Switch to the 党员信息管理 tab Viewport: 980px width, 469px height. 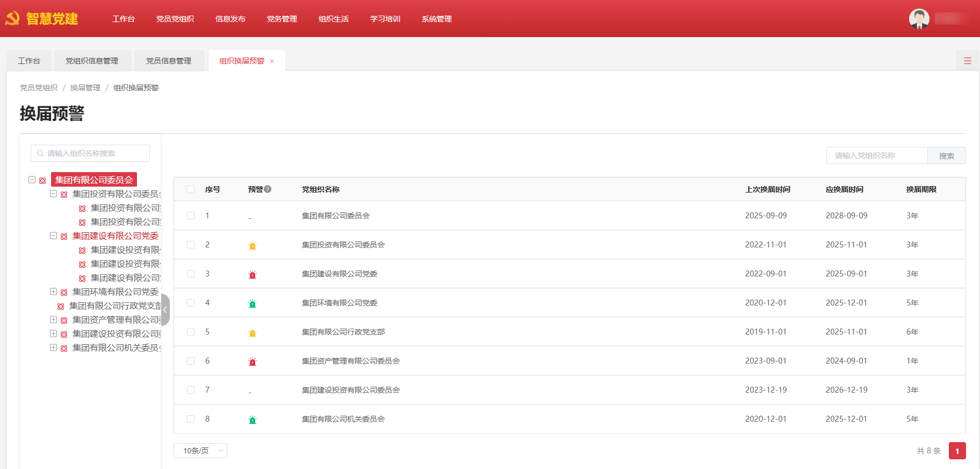[169, 61]
